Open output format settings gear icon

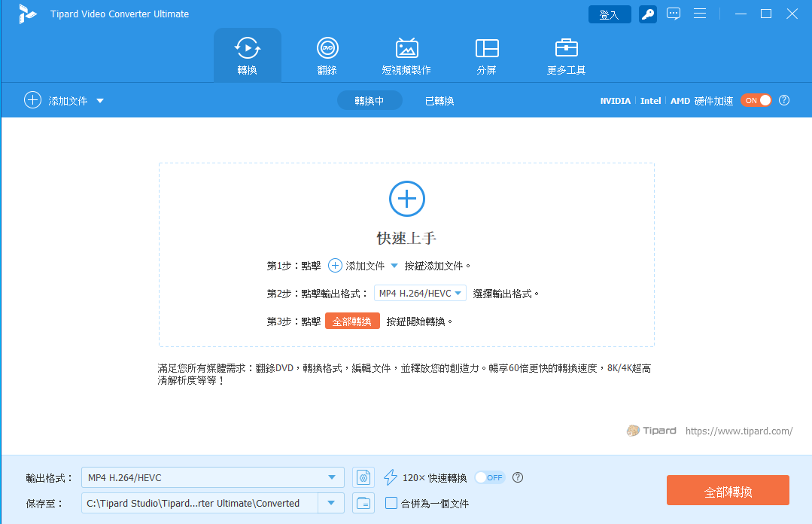(363, 477)
